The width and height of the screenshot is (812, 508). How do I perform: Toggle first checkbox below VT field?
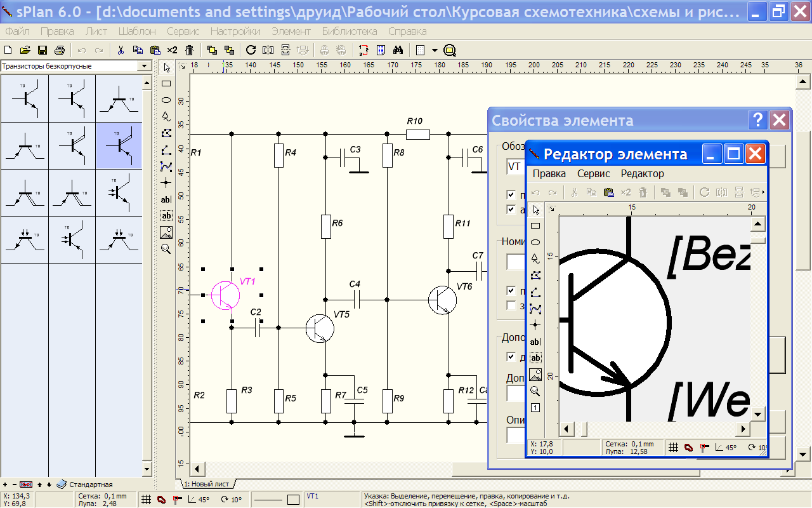coord(511,195)
